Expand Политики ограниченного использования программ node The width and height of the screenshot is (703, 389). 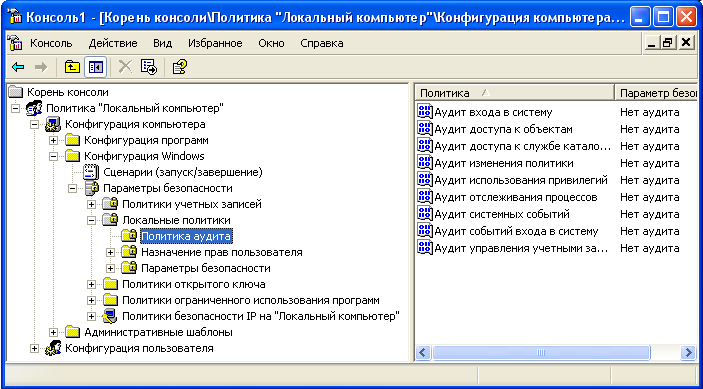pyautogui.click(x=91, y=300)
